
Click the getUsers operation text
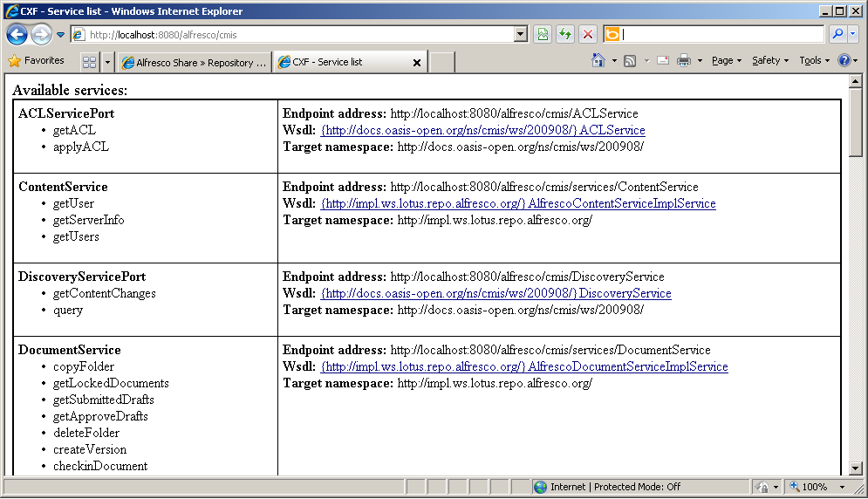pyautogui.click(x=76, y=236)
